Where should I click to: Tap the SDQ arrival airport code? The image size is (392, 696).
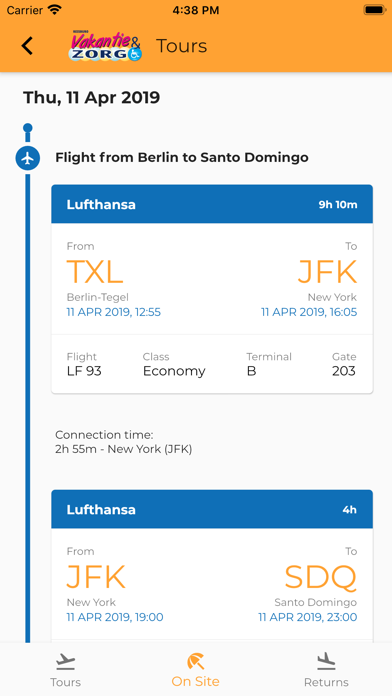coord(321,577)
